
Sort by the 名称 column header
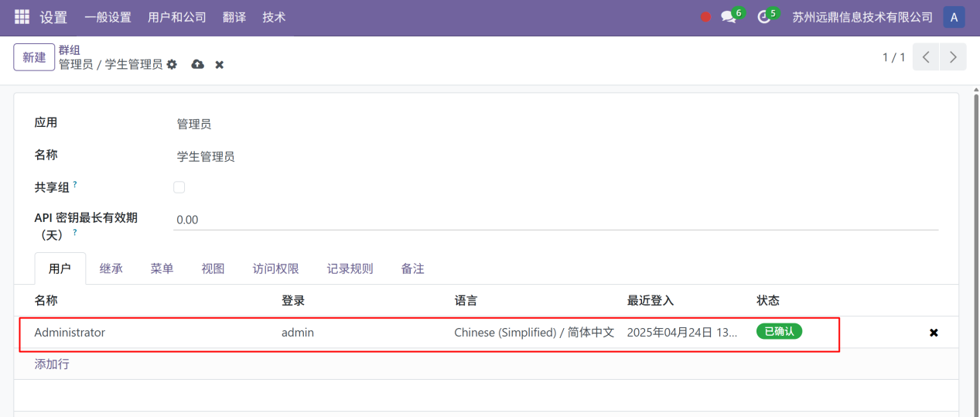tap(46, 300)
